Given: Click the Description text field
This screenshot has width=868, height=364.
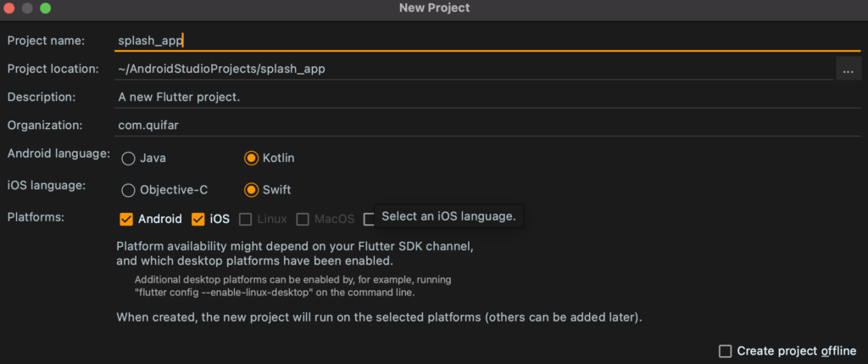Looking at the screenshot, I should [487, 97].
